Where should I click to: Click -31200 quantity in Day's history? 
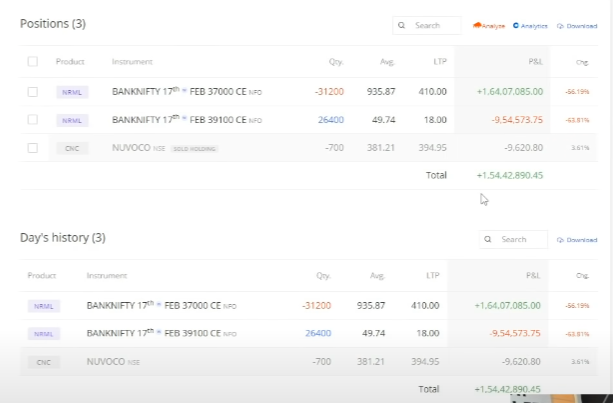(x=316, y=305)
